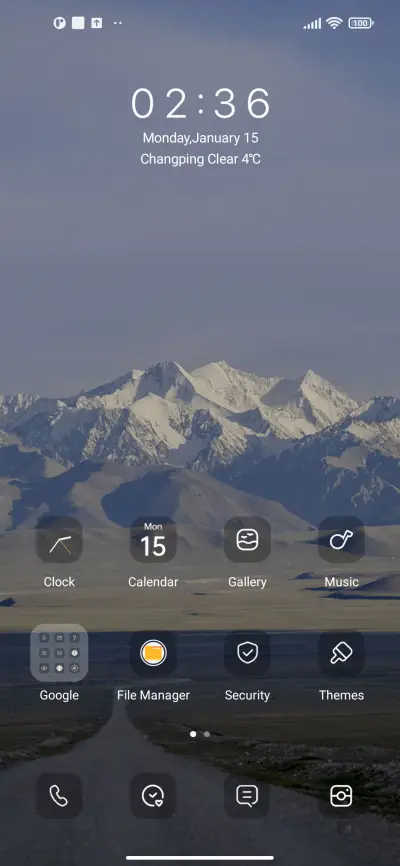
Task: Tap the Gallery label text
Action: pos(247,582)
